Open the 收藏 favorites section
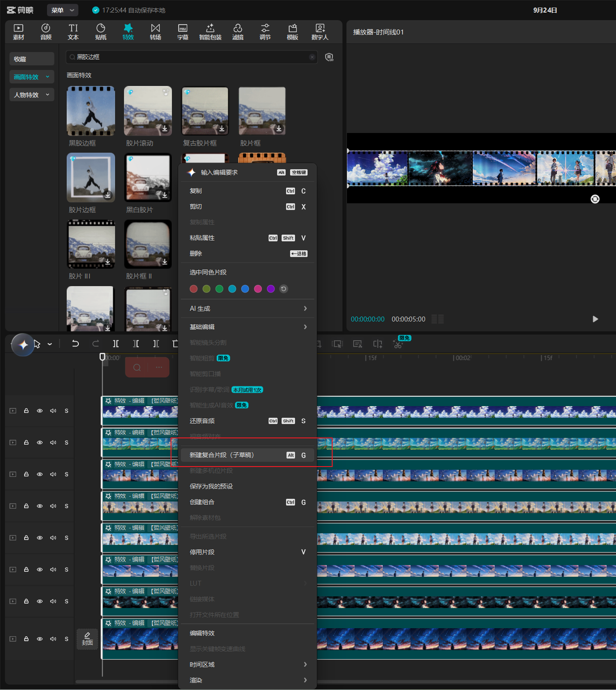The image size is (616, 690). coord(32,59)
